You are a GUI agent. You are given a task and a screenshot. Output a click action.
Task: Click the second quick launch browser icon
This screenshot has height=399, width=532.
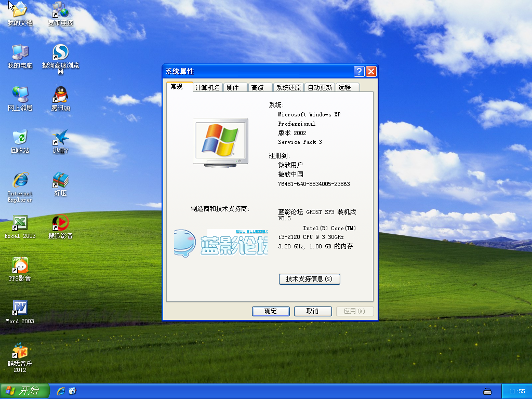tap(72, 391)
